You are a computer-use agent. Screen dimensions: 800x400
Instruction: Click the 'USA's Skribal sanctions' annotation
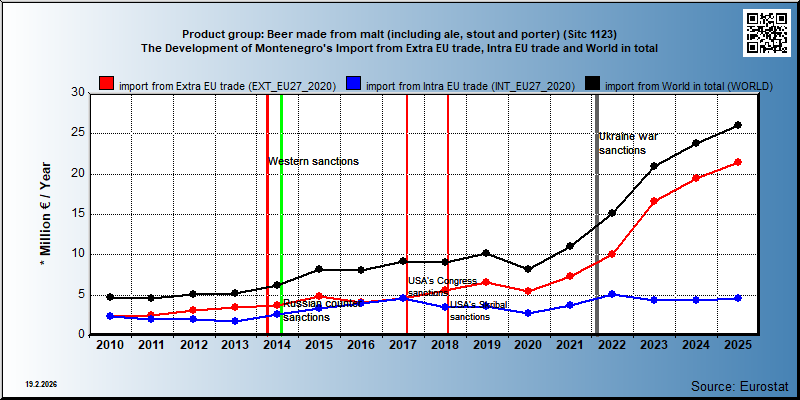(x=479, y=310)
